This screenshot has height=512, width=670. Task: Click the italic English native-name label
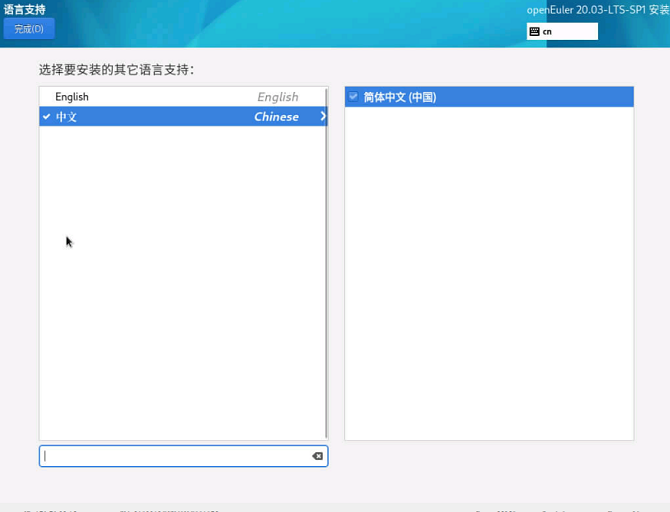coord(277,97)
